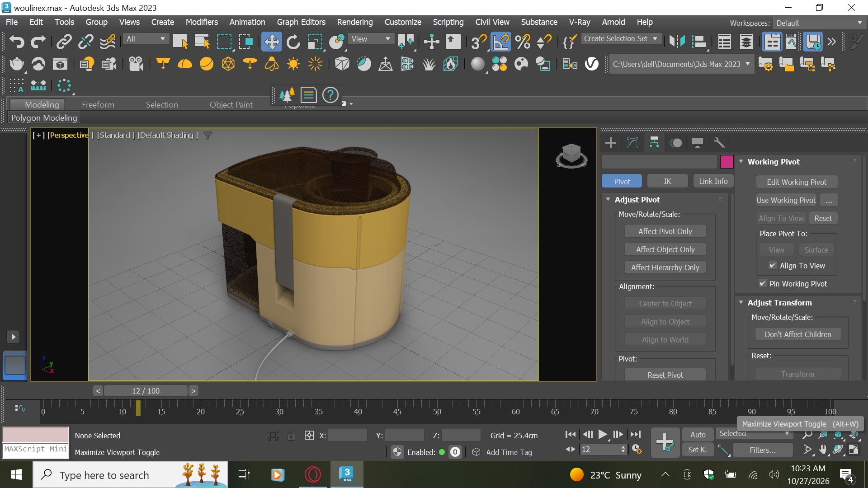This screenshot has height=488, width=868.
Task: Collapse the Adjust Transform rollout
Action: (x=741, y=302)
